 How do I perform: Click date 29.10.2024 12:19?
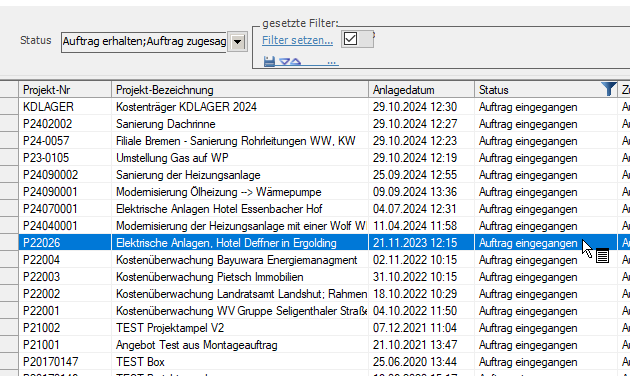point(415,158)
